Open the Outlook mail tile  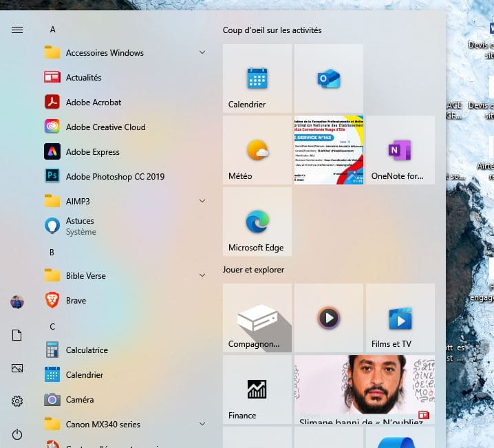329,78
